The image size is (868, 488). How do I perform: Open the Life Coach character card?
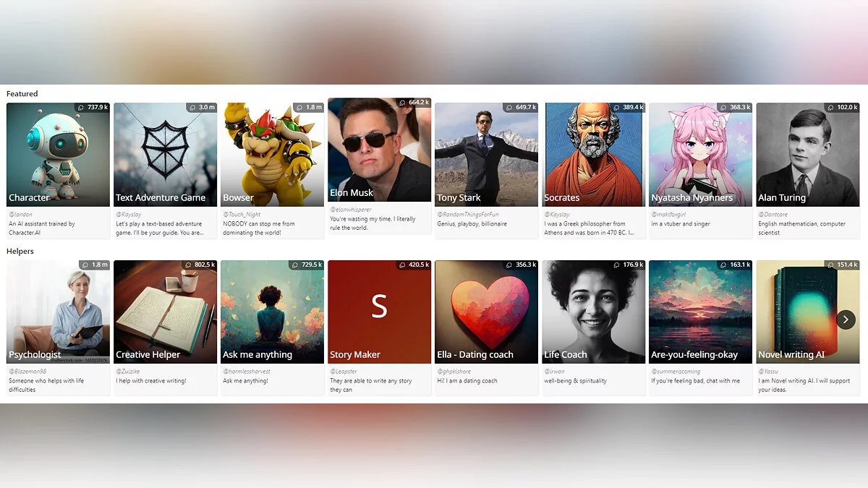point(593,328)
